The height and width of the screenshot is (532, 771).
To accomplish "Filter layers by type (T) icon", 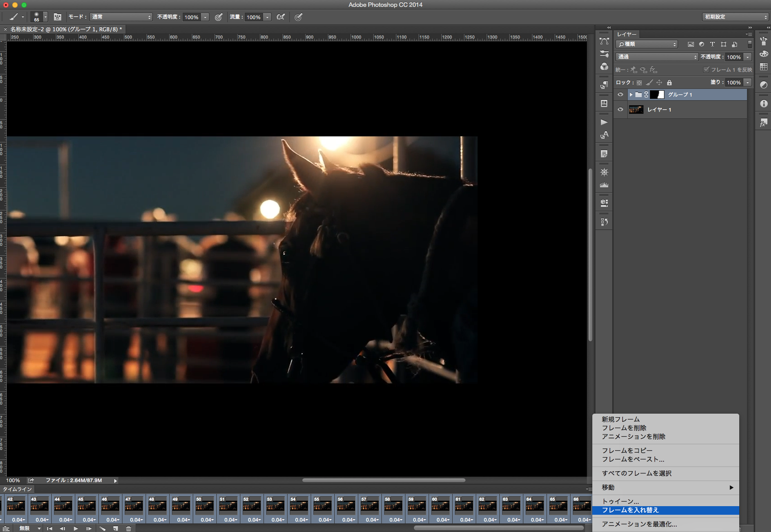I will 712,44.
